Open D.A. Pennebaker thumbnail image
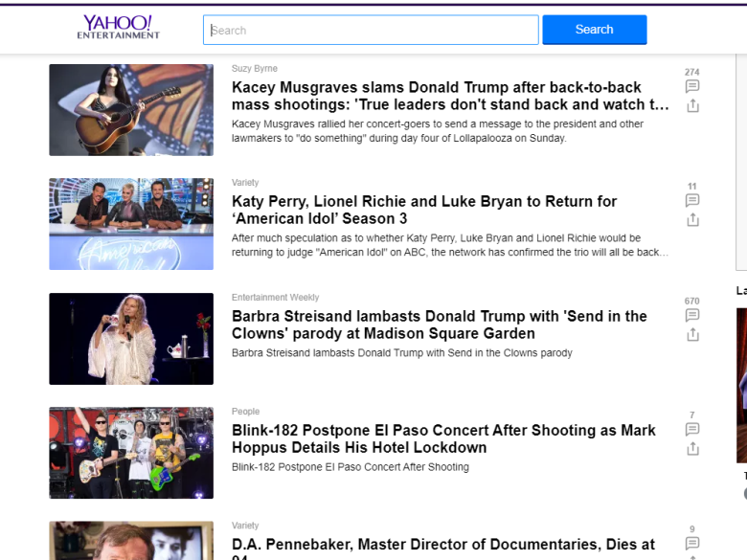747x560 pixels. click(131, 541)
